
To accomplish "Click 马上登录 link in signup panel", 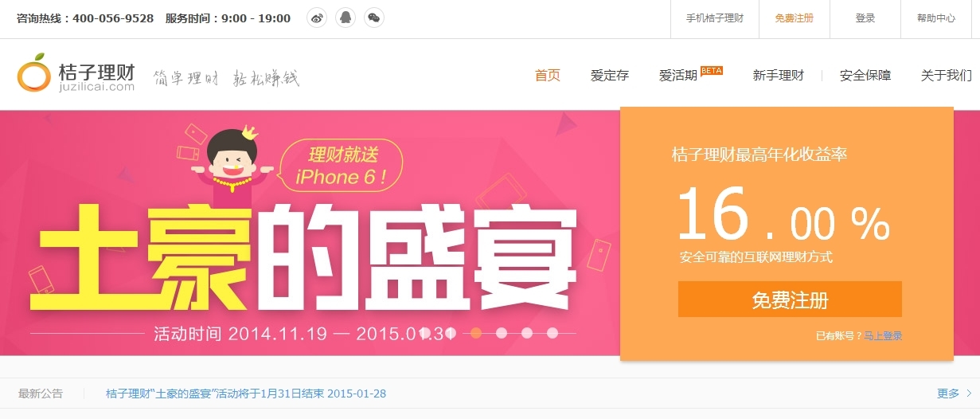I will pos(883,336).
